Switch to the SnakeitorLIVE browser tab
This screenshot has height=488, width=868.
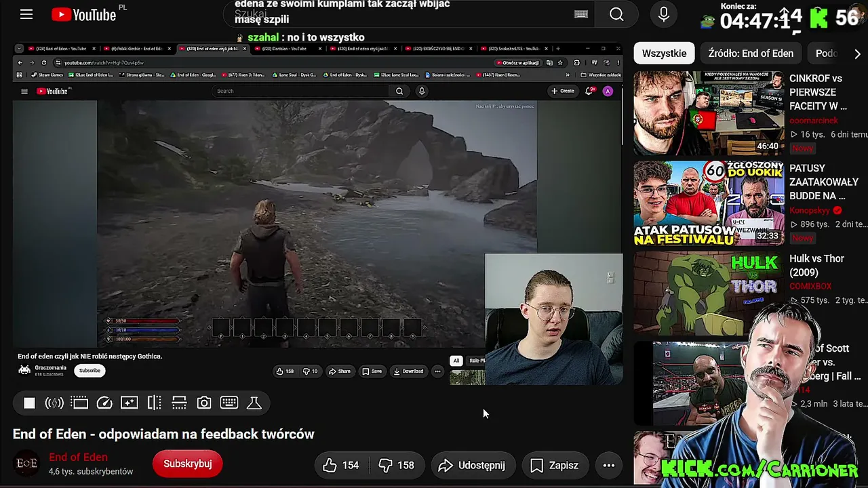[x=513, y=49]
